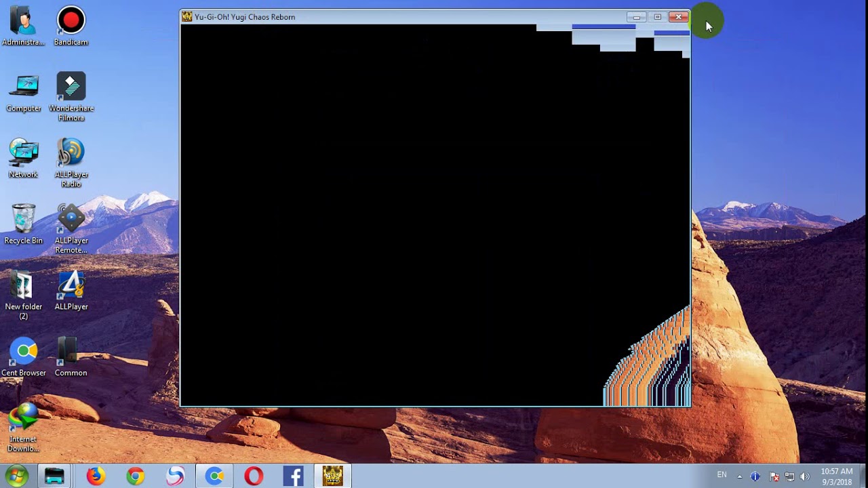The image size is (868, 488).
Task: Click the 'Yu-Gi-Oh! Yugi Chaos Reborn' title text
Action: coord(245,17)
